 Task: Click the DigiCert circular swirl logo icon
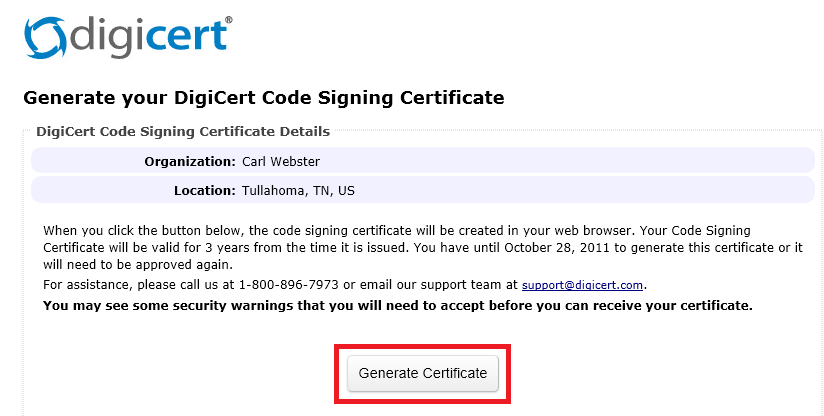click(45, 37)
